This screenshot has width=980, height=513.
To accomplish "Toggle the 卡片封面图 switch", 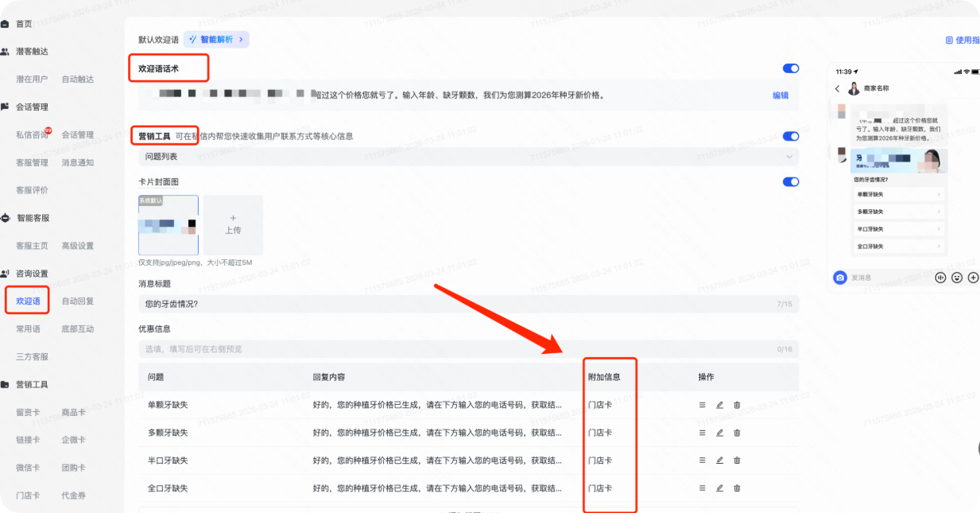I will (791, 181).
